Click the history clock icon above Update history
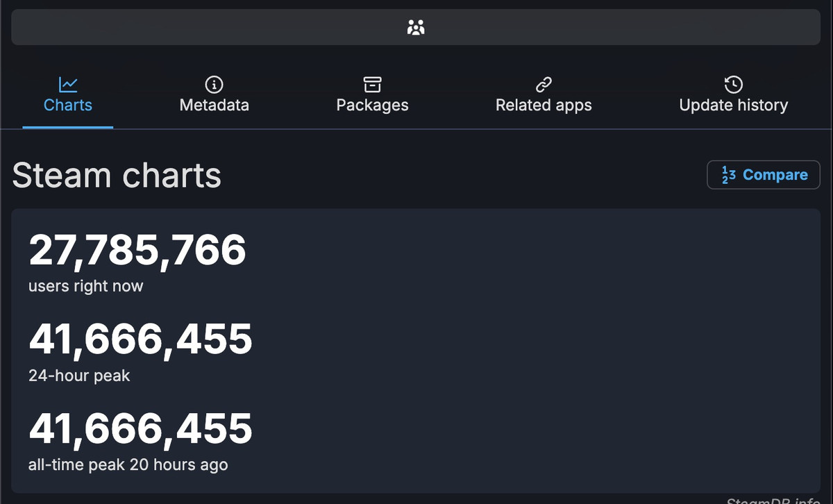This screenshot has height=504, width=833. click(x=733, y=85)
